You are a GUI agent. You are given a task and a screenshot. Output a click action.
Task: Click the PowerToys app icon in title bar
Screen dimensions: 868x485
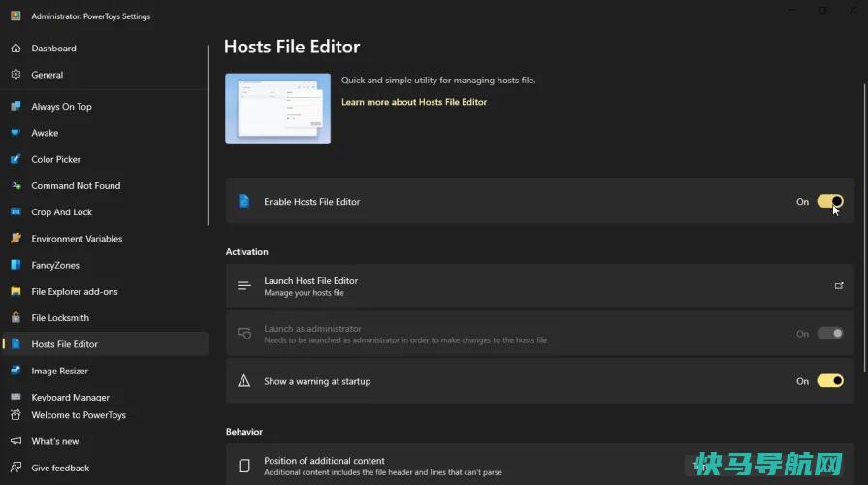coord(16,16)
